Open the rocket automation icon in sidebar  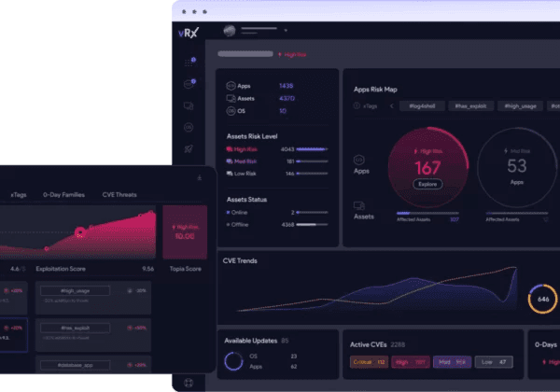coord(189,148)
